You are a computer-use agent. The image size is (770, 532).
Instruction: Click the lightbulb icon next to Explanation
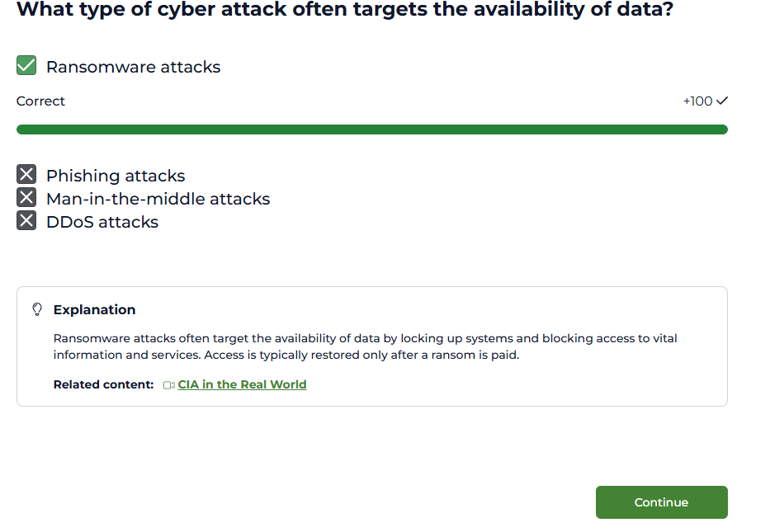(x=37, y=309)
